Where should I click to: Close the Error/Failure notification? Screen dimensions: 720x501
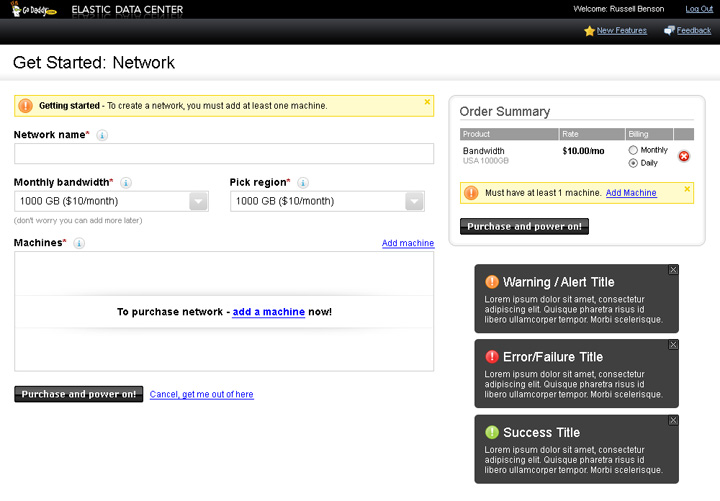click(673, 345)
